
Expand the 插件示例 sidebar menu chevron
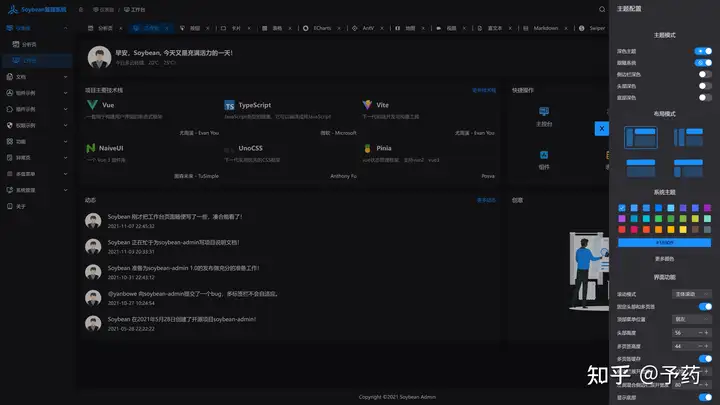[66, 109]
